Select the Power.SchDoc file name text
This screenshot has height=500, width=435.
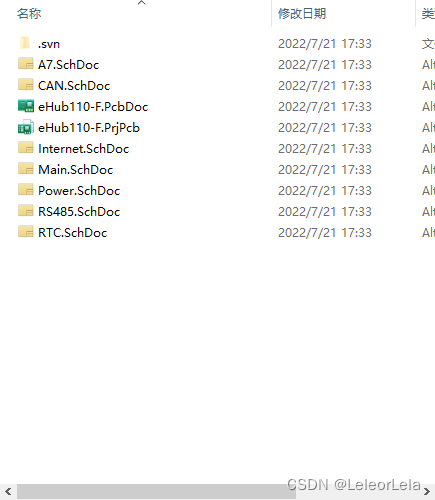coord(79,190)
